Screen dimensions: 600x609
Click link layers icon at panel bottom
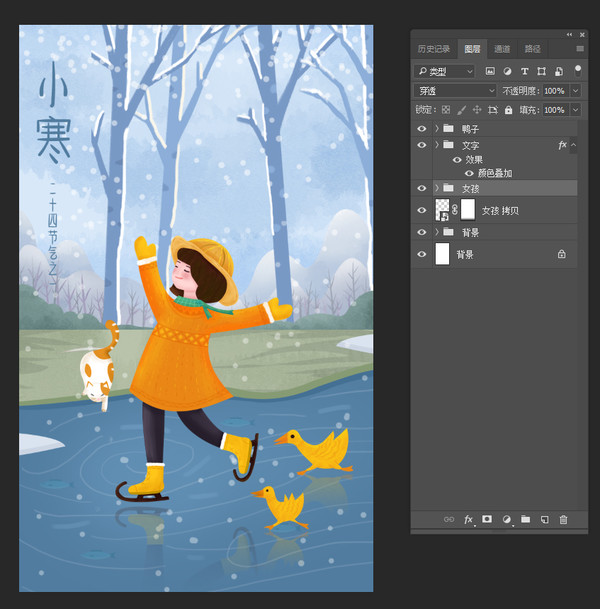(449, 519)
